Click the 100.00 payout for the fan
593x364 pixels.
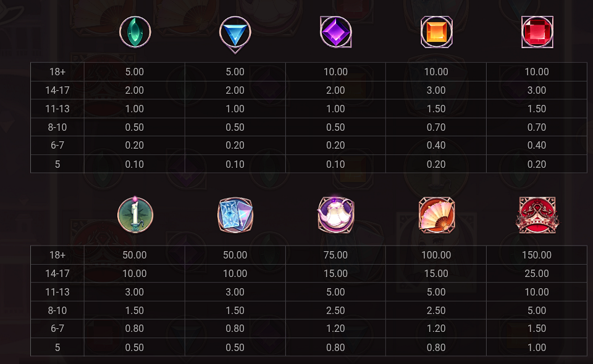(436, 255)
